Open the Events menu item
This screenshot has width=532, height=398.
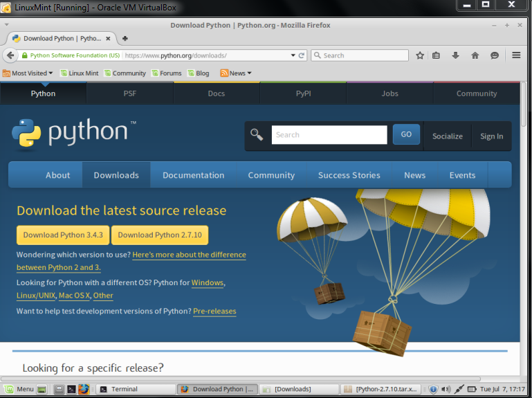click(x=462, y=175)
